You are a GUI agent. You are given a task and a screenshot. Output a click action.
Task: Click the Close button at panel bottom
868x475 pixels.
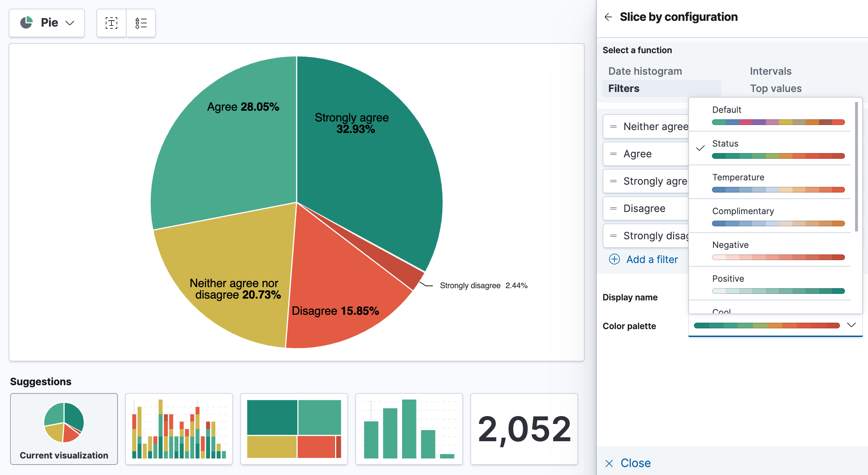click(631, 463)
